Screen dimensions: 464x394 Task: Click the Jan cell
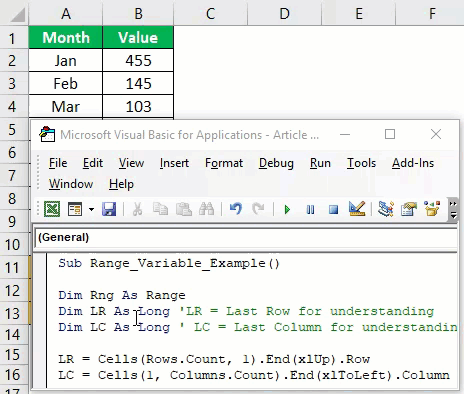click(66, 61)
